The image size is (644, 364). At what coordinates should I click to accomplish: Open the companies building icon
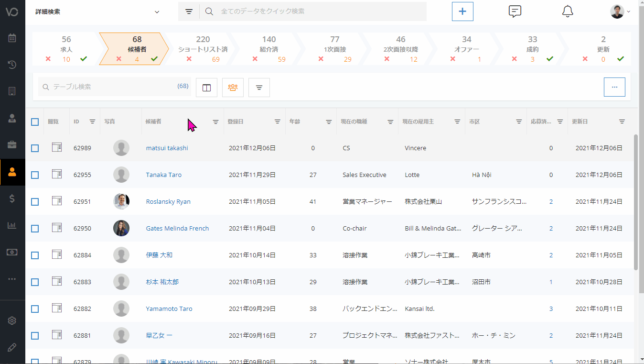tap(12, 91)
